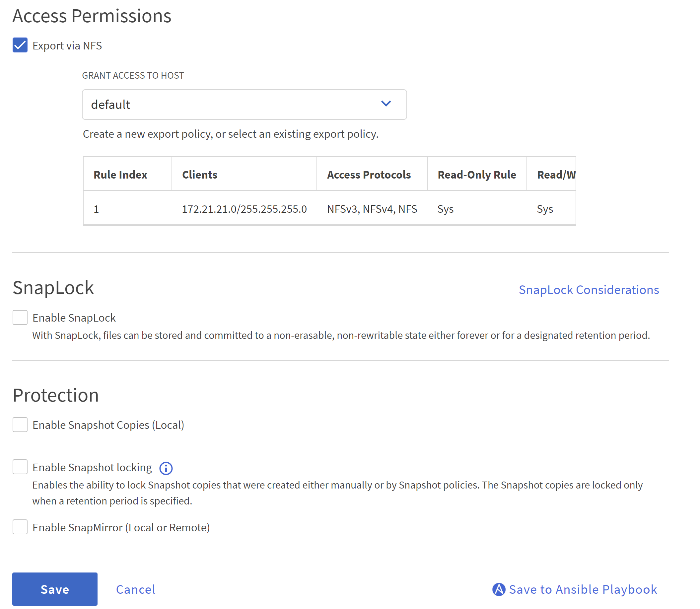The height and width of the screenshot is (609, 700).
Task: Click the SnapLock Considerations link icon
Action: pos(589,289)
